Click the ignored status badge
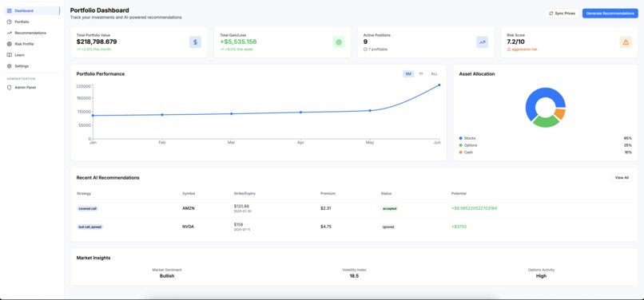Screen dimensions: 644x300 click(x=388, y=227)
